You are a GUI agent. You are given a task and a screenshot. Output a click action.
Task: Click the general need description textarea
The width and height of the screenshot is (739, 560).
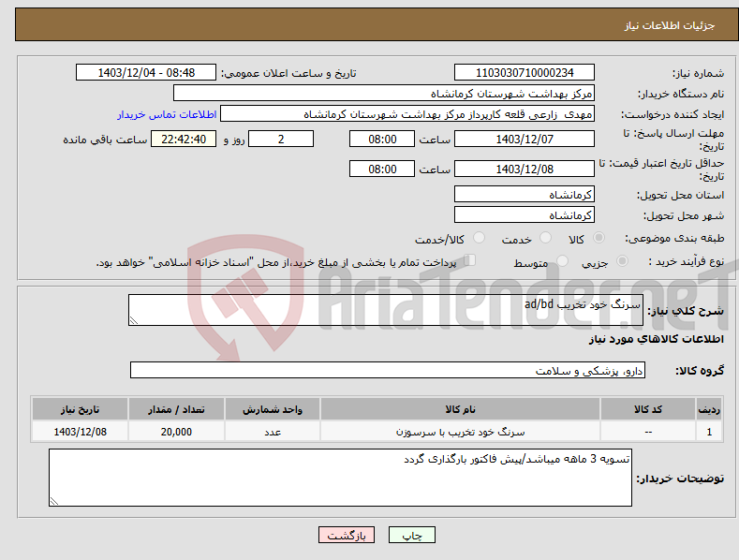(386, 310)
